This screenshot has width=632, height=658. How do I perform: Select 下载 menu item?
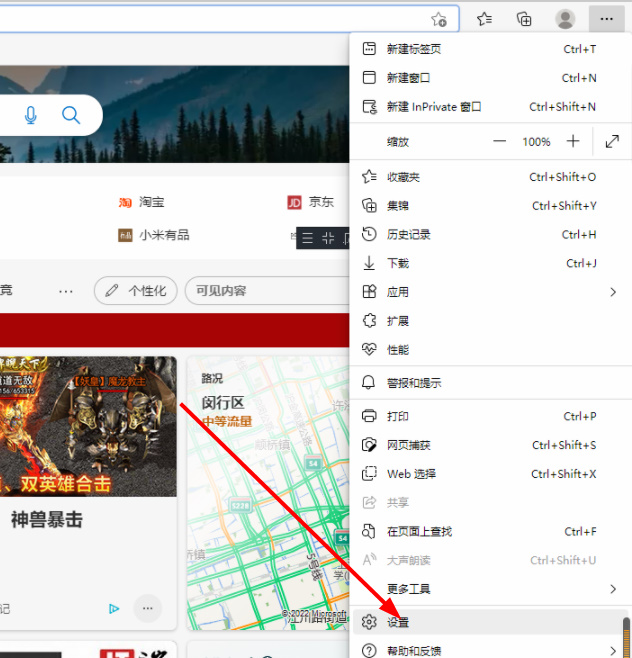490,263
